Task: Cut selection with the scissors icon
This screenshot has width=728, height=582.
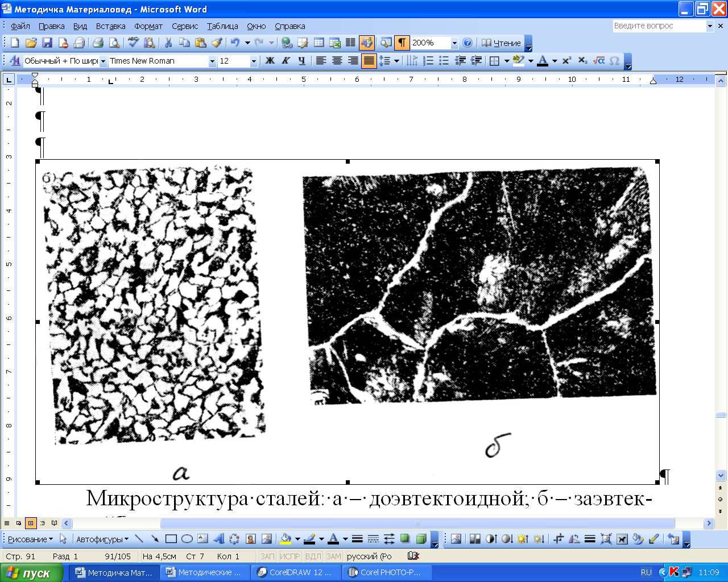Action: [x=168, y=43]
